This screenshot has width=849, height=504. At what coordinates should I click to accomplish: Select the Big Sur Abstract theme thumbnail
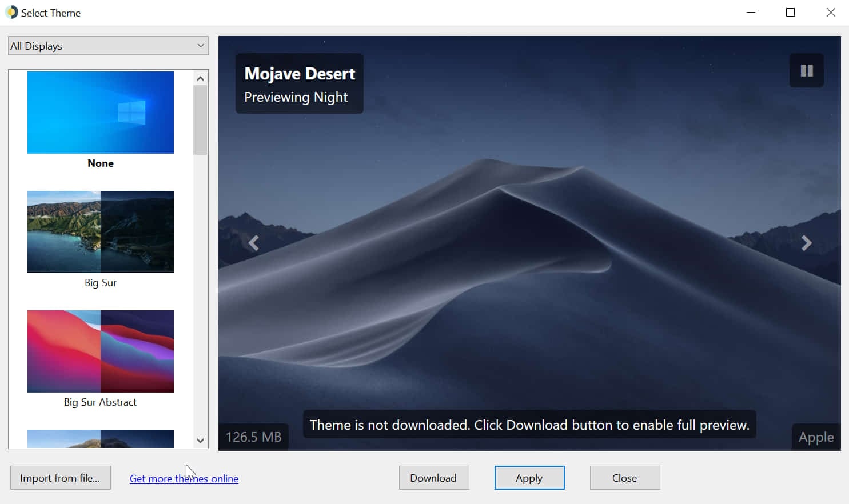coord(101,351)
